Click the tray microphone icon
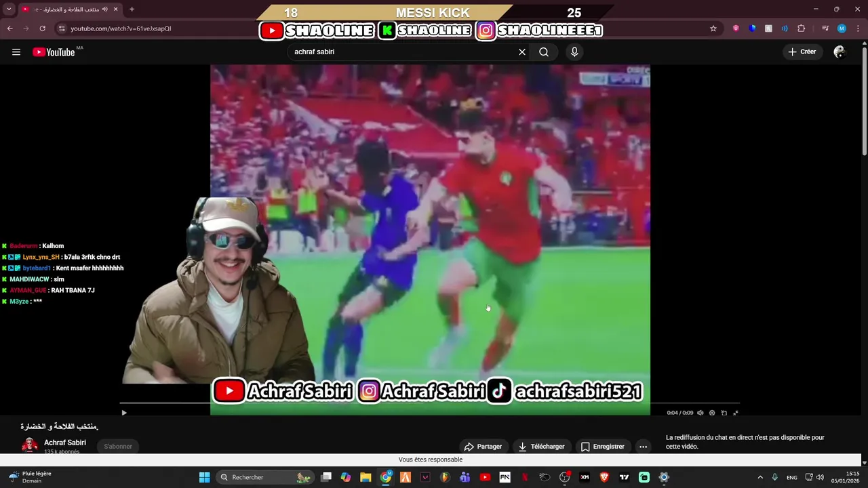The width and height of the screenshot is (868, 488). coord(775,477)
